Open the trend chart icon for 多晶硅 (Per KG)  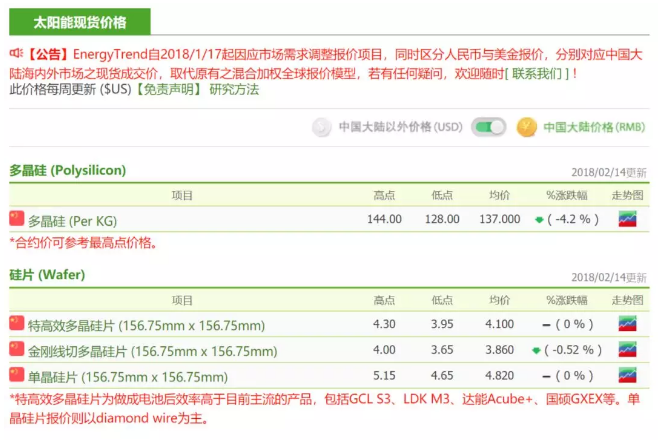click(628, 219)
